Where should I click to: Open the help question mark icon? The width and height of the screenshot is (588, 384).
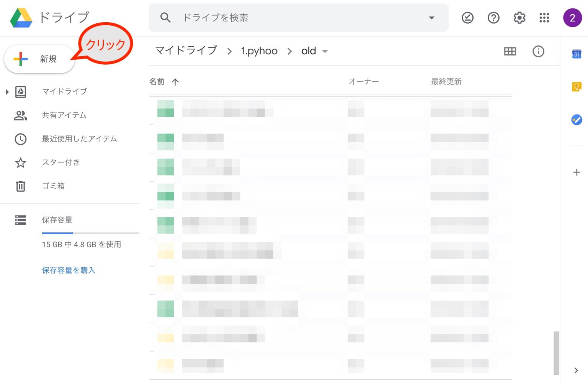(x=493, y=18)
